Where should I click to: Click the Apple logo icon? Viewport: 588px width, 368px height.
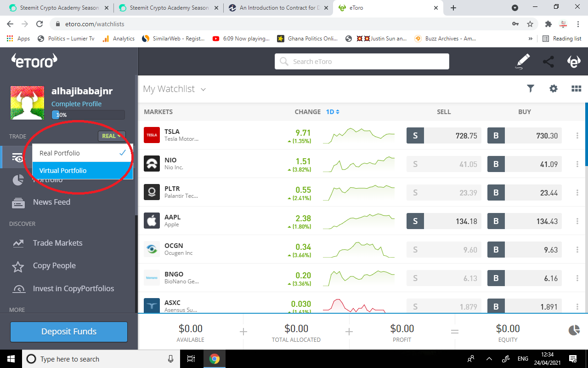click(152, 221)
